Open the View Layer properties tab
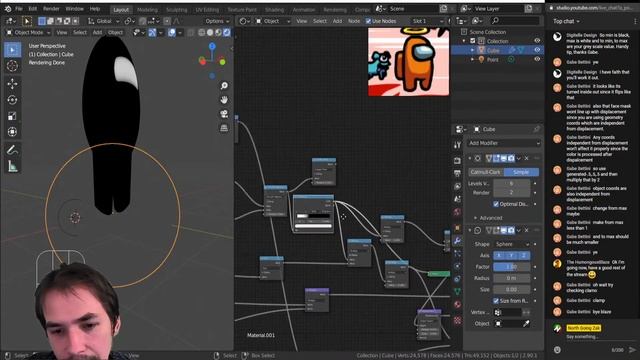Viewport: 640px width, 360px height. (x=457, y=187)
